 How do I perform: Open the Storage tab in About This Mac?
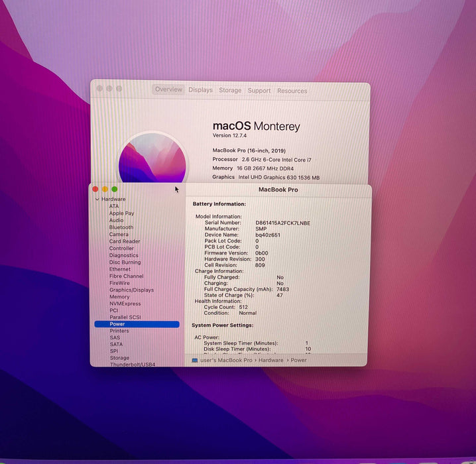coord(230,90)
